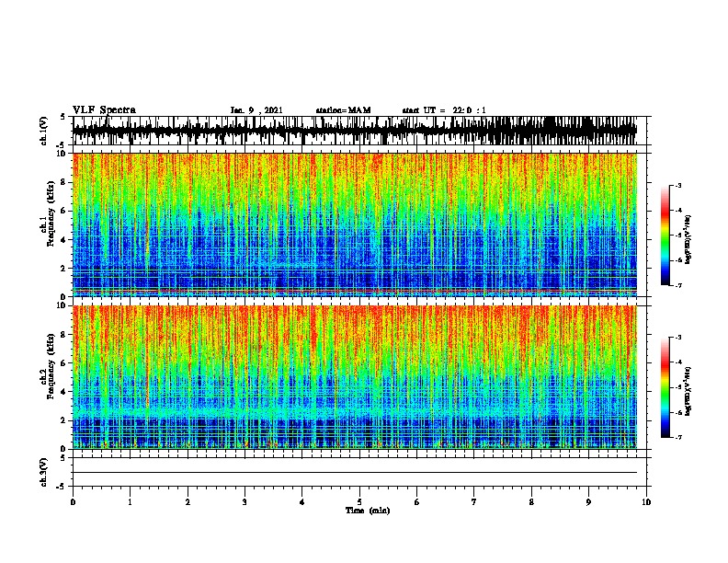Click the "5" volt tick on ch.1(V) axis
The height and width of the screenshot is (563, 728).
[x=63, y=117]
